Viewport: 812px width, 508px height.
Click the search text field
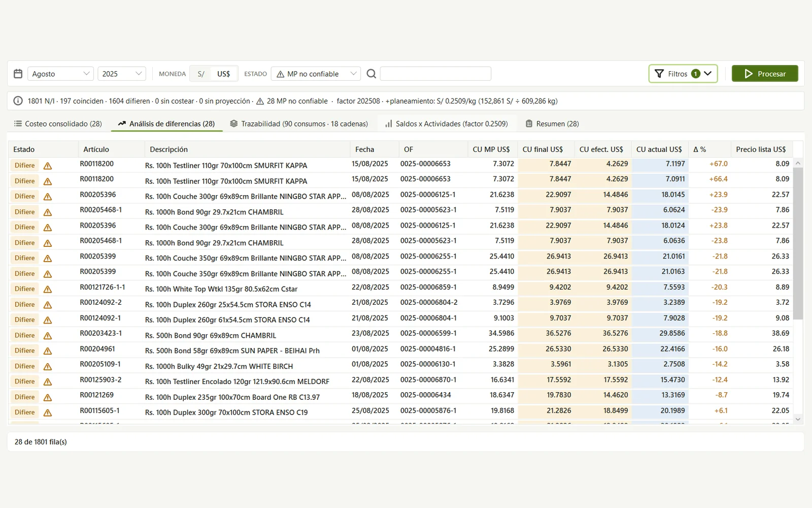[435, 74]
